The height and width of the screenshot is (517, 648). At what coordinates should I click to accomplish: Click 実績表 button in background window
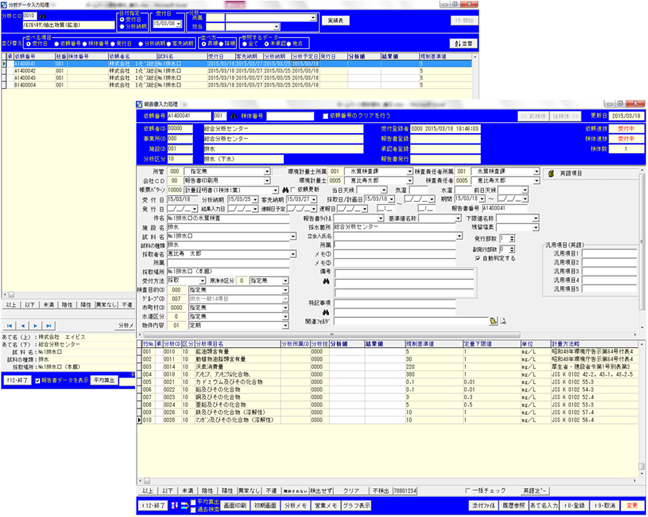[x=336, y=21]
